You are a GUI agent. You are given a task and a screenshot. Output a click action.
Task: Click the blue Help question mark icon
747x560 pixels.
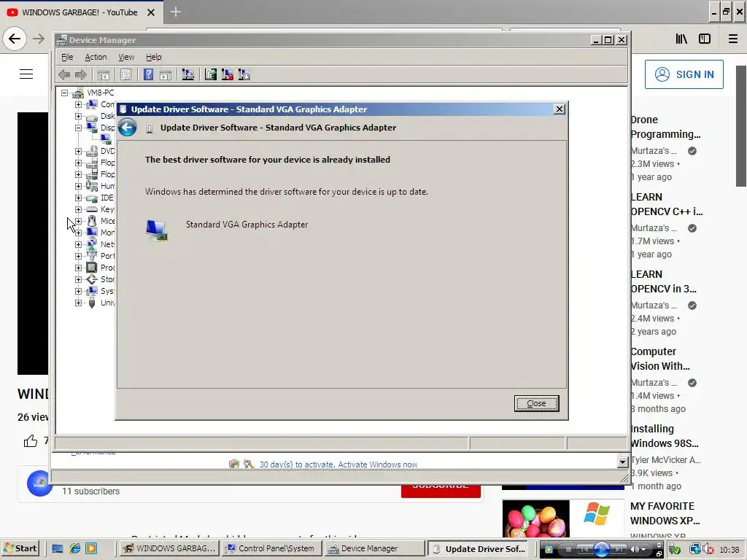tap(149, 75)
